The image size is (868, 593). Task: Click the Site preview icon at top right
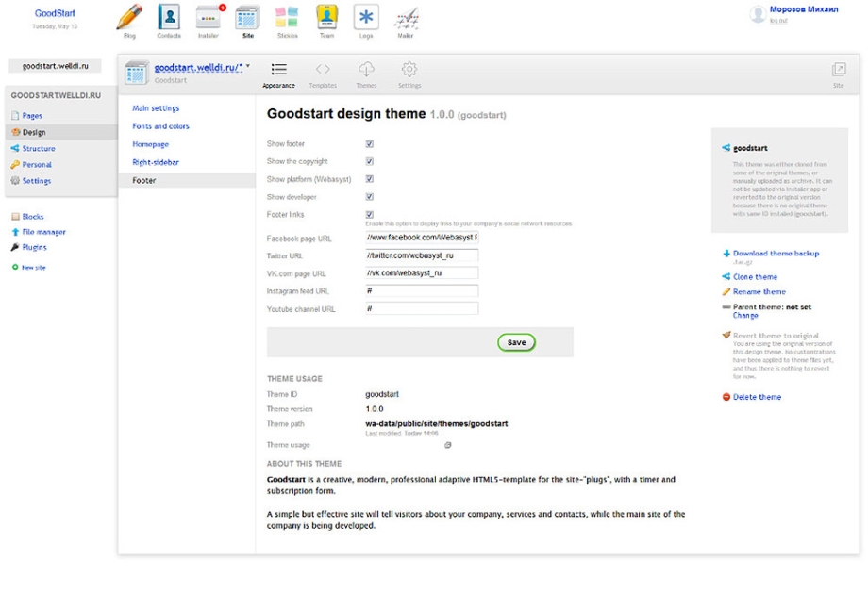(x=838, y=71)
